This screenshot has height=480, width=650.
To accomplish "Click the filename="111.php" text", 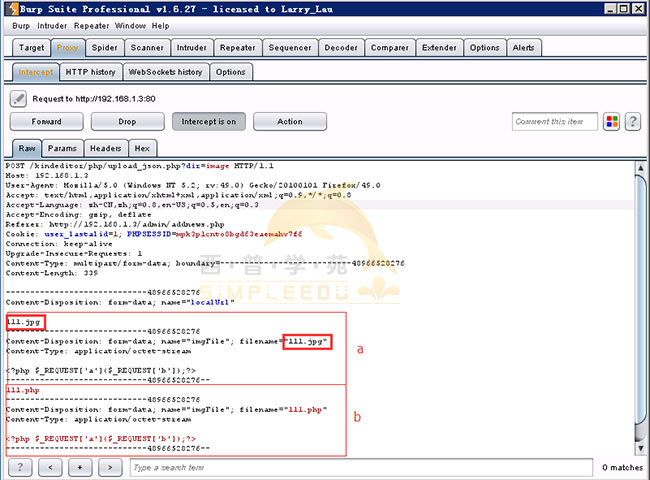I will pyautogui.click(x=283, y=410).
